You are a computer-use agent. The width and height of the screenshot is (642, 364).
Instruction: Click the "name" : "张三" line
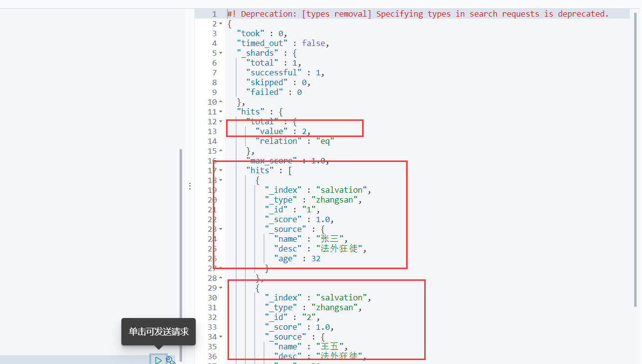(x=311, y=239)
